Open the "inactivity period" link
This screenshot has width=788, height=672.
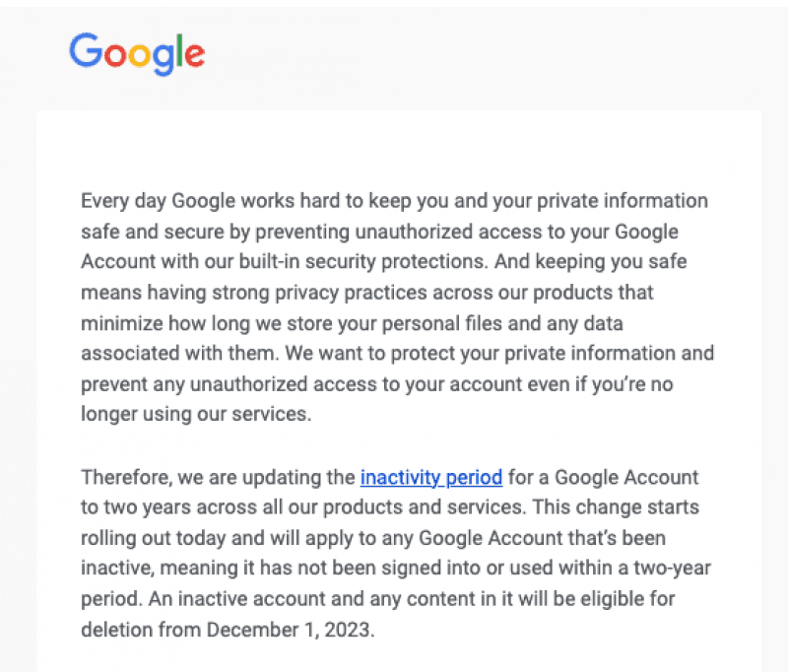click(x=431, y=478)
